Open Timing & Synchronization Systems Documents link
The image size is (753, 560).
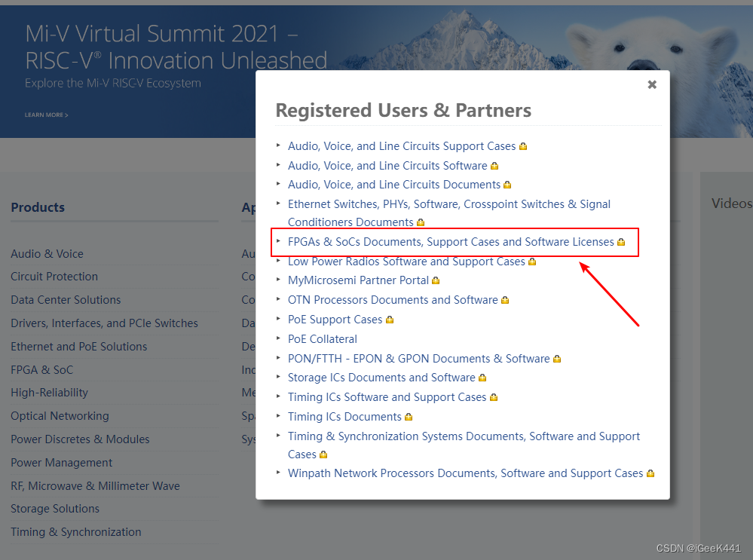click(x=464, y=445)
